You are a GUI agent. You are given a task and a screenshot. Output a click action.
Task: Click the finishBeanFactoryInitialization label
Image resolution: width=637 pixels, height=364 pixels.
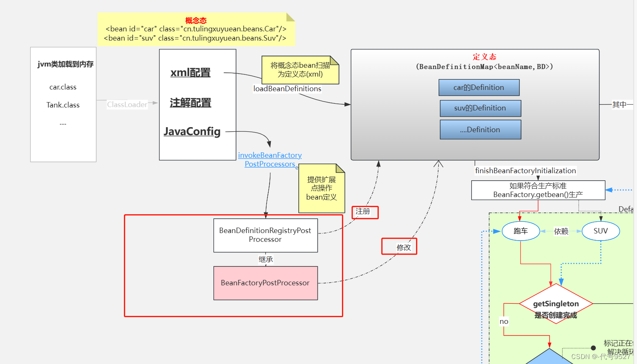(x=526, y=171)
